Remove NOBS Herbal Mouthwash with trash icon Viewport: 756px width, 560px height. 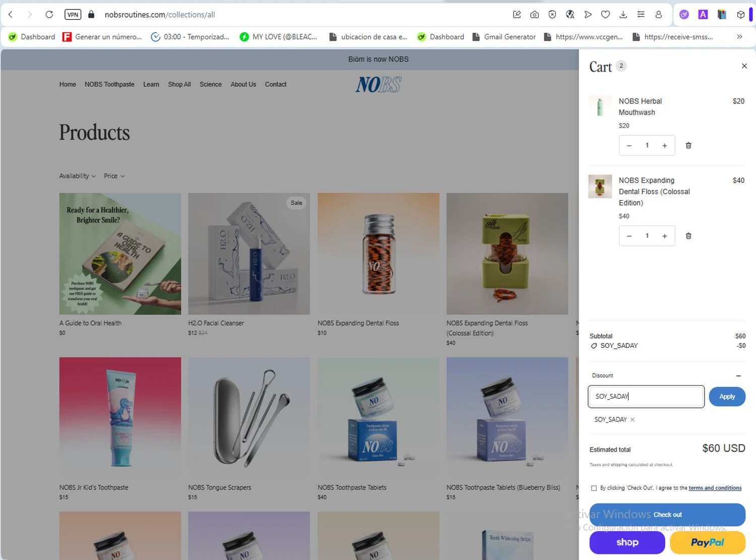[688, 146]
